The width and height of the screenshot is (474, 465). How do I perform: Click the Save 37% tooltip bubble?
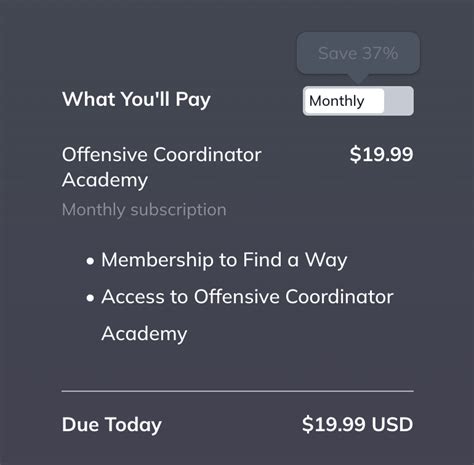pos(358,53)
